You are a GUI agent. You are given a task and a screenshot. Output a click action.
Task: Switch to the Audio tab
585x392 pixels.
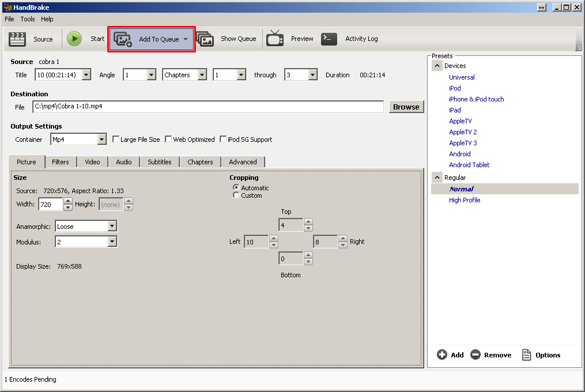pyautogui.click(x=124, y=162)
